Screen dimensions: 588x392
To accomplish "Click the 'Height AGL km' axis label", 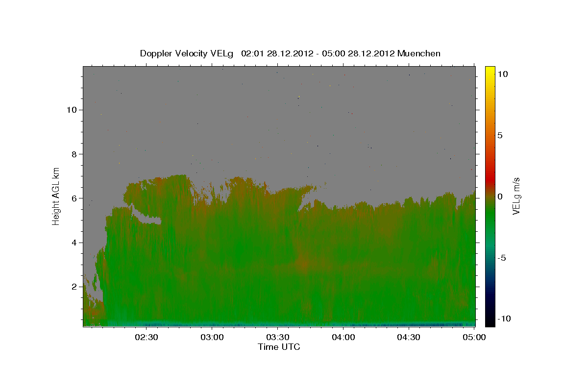I will [56, 196].
